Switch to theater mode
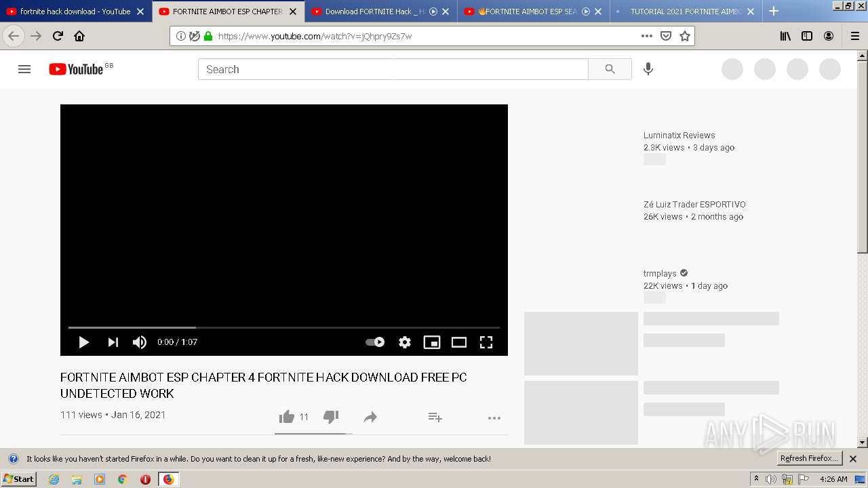The width and height of the screenshot is (868, 488). [459, 342]
